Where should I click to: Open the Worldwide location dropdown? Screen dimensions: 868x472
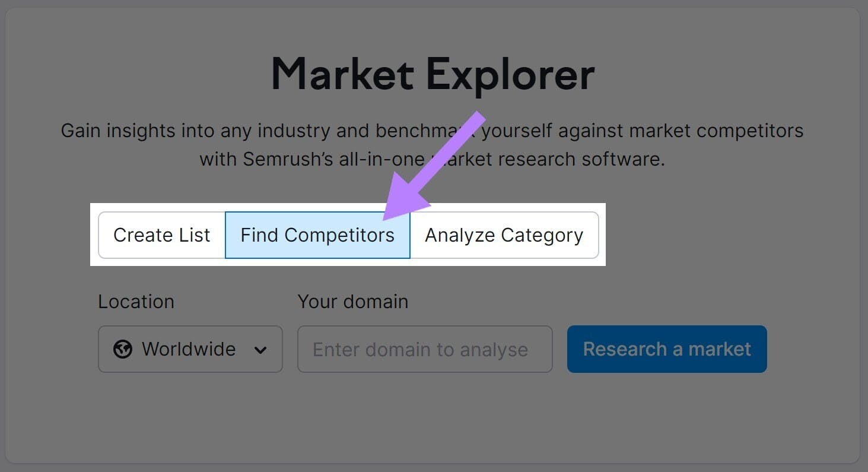[x=190, y=349]
